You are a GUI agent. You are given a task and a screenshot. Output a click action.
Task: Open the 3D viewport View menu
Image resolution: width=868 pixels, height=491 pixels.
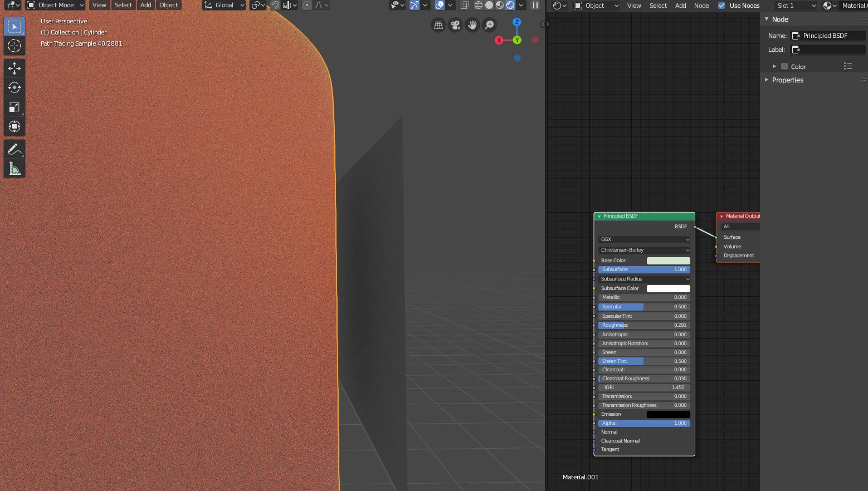pyautogui.click(x=99, y=6)
